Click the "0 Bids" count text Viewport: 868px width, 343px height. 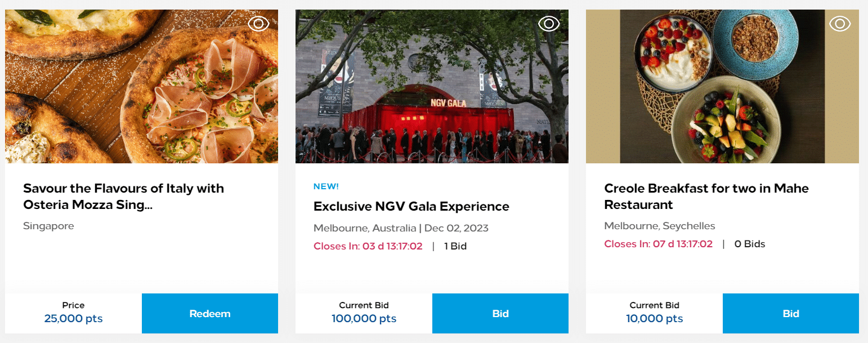(x=749, y=244)
